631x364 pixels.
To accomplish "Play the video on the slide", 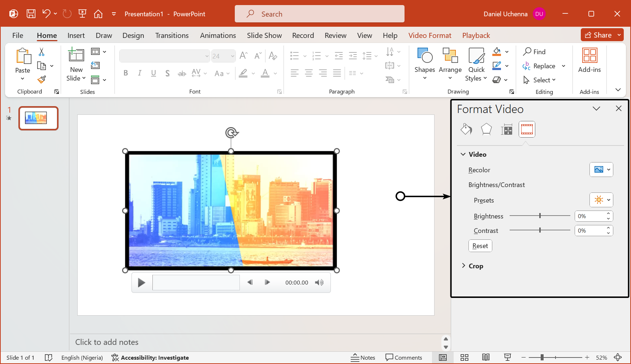I will [x=142, y=283].
